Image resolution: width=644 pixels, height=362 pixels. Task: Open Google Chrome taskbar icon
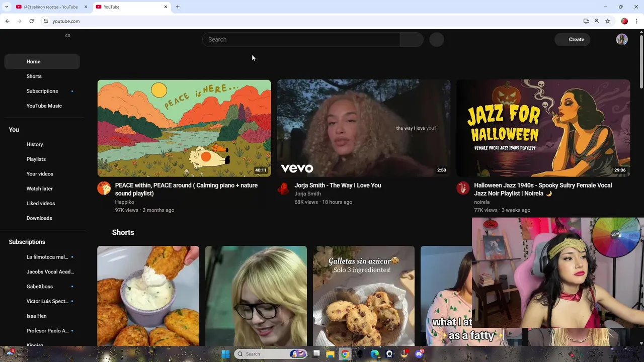click(x=345, y=354)
